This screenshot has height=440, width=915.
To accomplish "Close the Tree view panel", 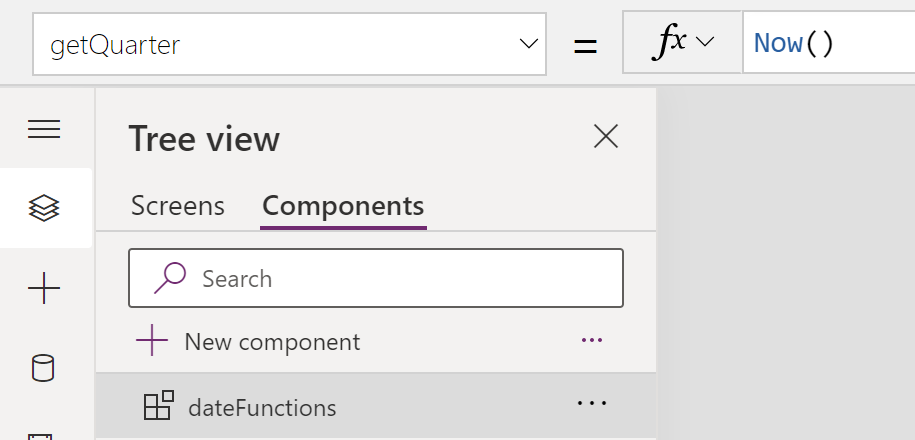I will [606, 137].
